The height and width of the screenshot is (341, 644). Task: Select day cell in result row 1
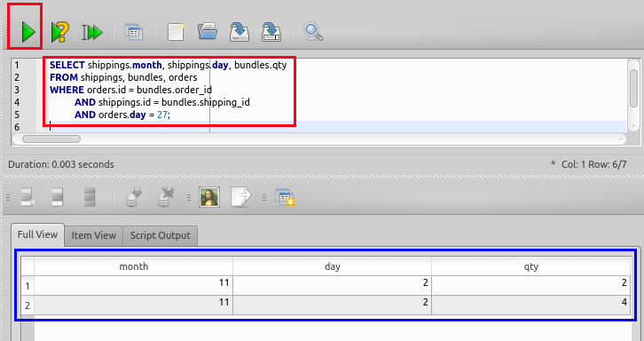pyautogui.click(x=333, y=285)
